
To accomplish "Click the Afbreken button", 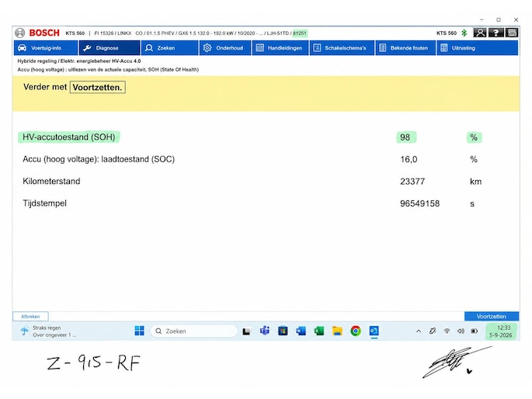I will (30, 316).
